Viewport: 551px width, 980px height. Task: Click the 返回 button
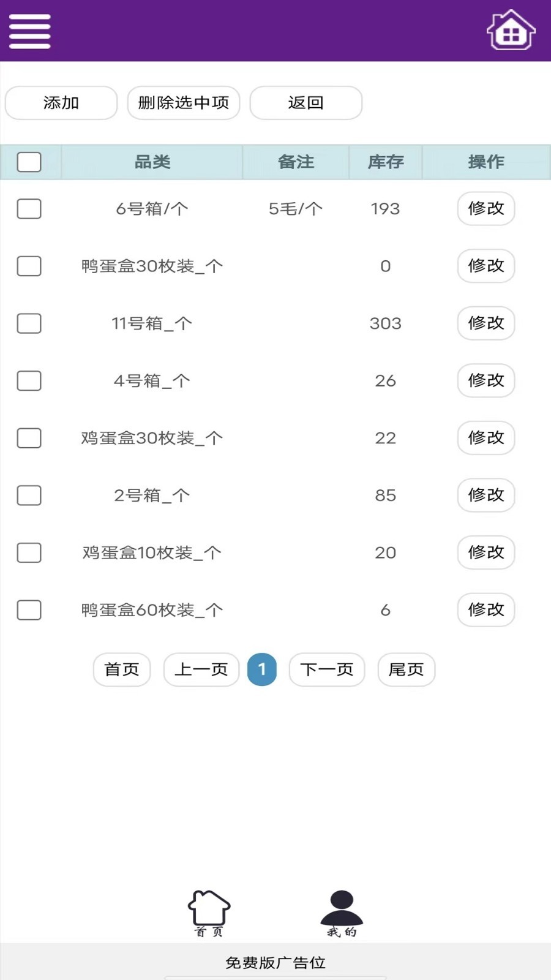pyautogui.click(x=305, y=103)
